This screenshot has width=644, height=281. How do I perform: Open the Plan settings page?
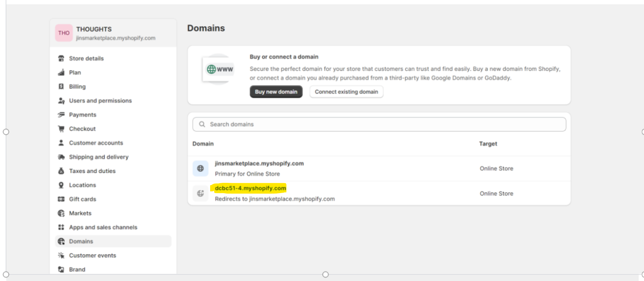click(x=75, y=72)
